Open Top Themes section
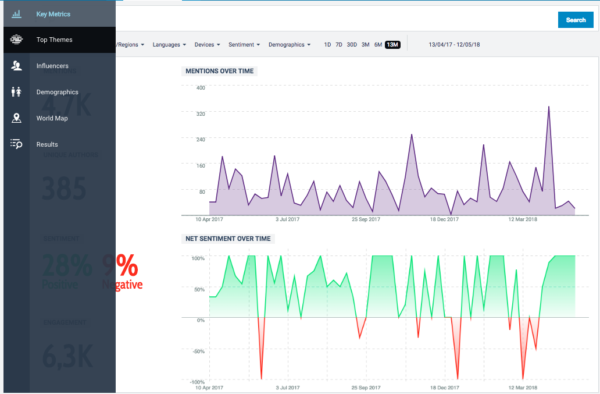This screenshot has width=600, height=394. [60, 40]
